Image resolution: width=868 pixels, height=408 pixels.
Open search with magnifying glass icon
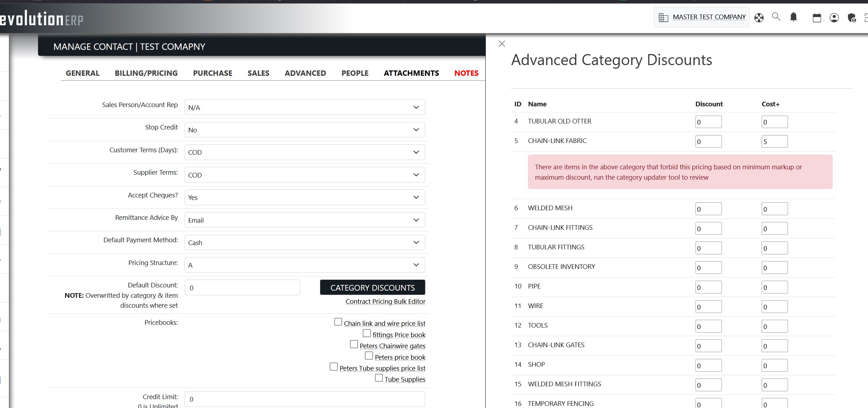tap(776, 17)
